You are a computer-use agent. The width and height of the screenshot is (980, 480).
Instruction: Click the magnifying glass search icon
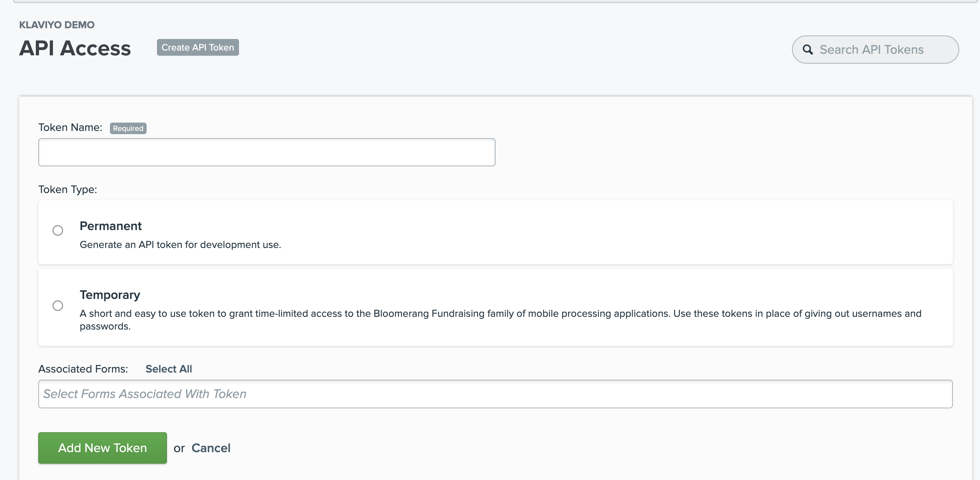pos(808,49)
